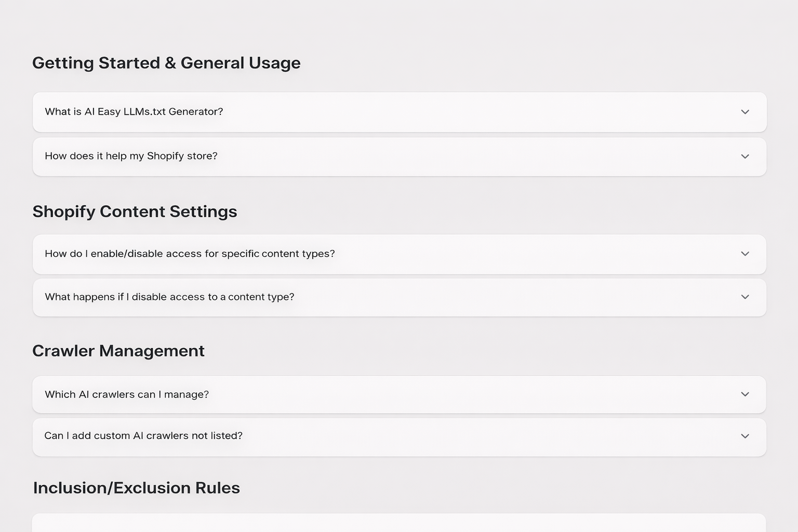This screenshot has height=532, width=798.
Task: Click the "Crawler Management" heading
Action: 118,351
